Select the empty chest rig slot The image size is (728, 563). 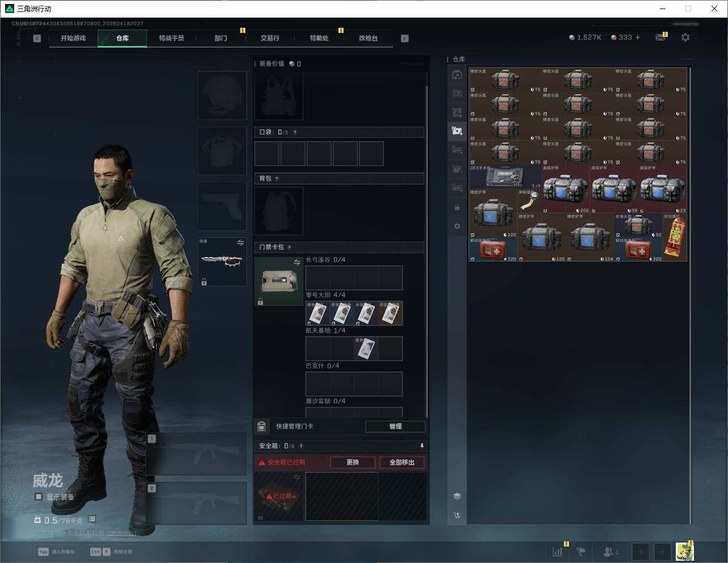[279, 96]
